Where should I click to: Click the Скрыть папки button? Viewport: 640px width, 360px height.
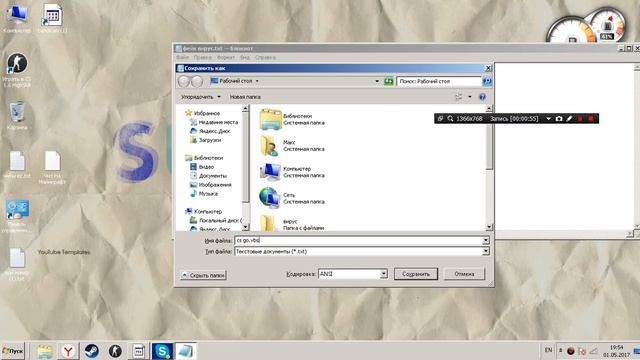(x=203, y=275)
